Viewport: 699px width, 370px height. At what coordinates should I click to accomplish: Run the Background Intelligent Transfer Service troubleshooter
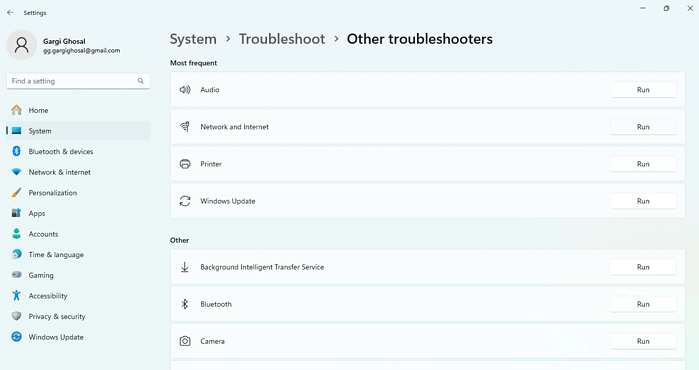(x=643, y=267)
